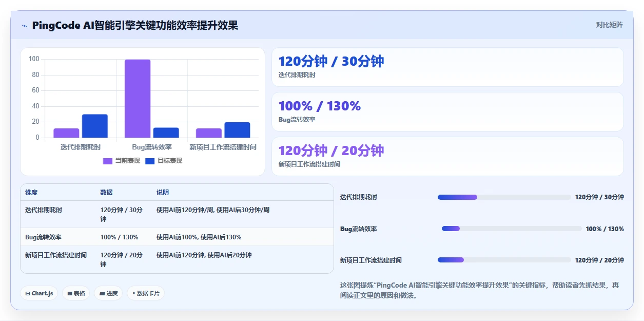The image size is (644, 321).
Task: Select the purple 新项目工作流搭建时间 chart bar
Action: (x=209, y=133)
